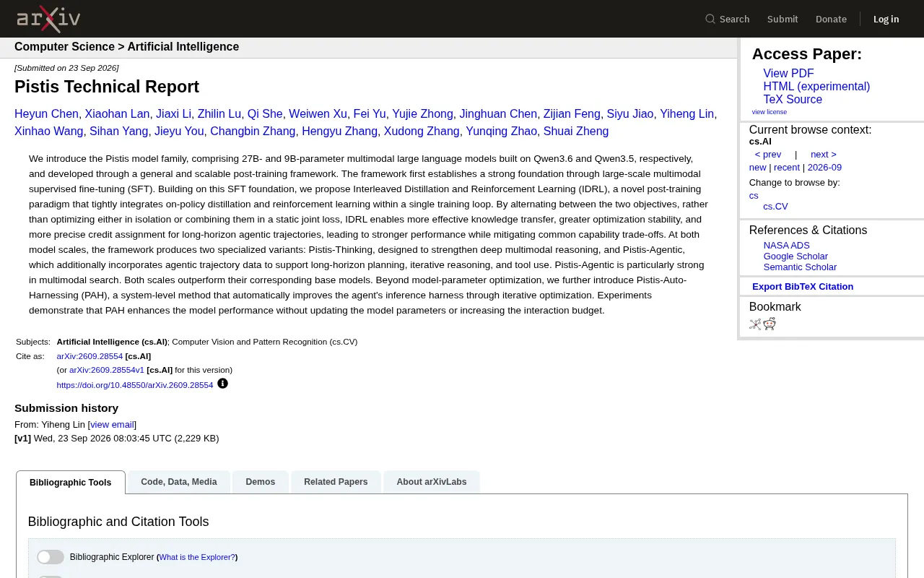The height and width of the screenshot is (578, 924).
Task: Select the Related Papers tab
Action: 336,482
